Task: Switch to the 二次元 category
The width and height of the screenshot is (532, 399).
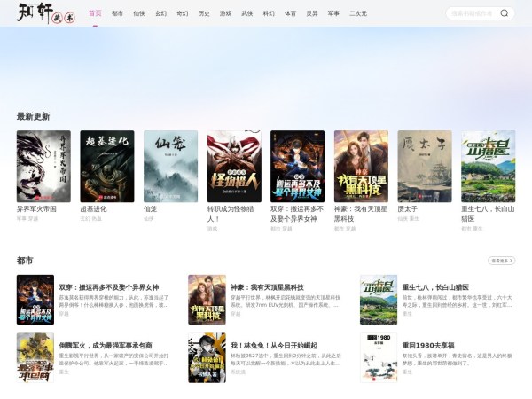Action: coord(358,14)
